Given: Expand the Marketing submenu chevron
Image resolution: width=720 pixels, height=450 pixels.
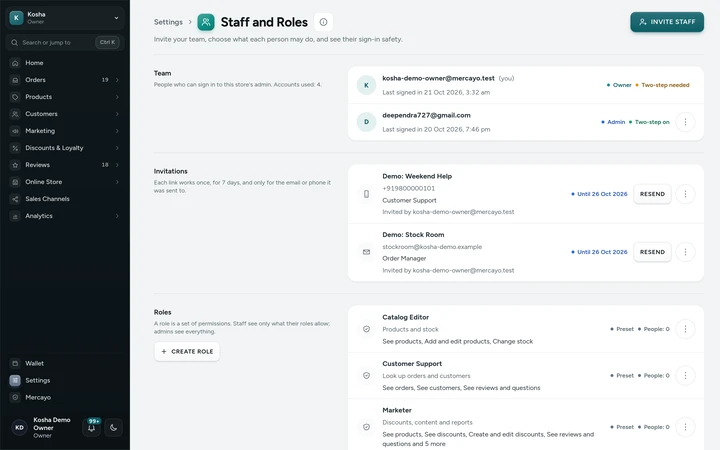Looking at the screenshot, I should [x=117, y=131].
